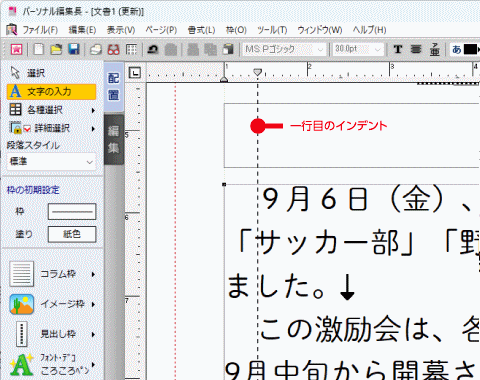Click the paste clipboard icon in the toolbar

pyautogui.click(x=228, y=49)
